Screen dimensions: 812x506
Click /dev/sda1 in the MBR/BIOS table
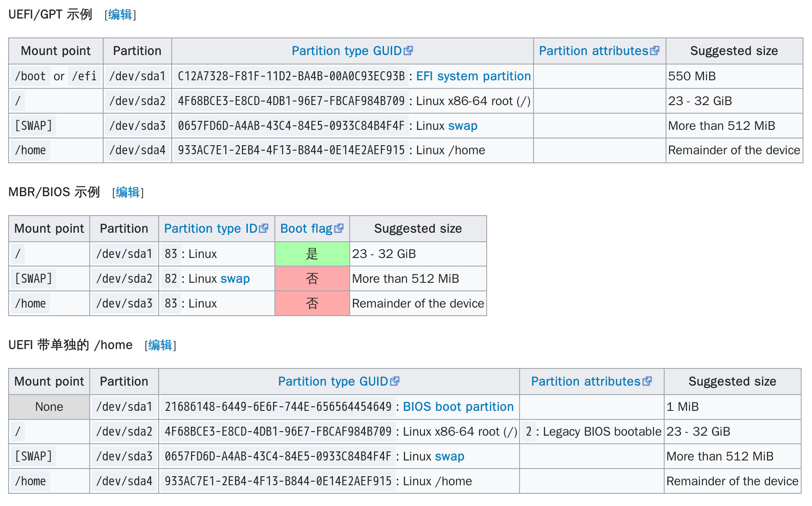coord(124,254)
